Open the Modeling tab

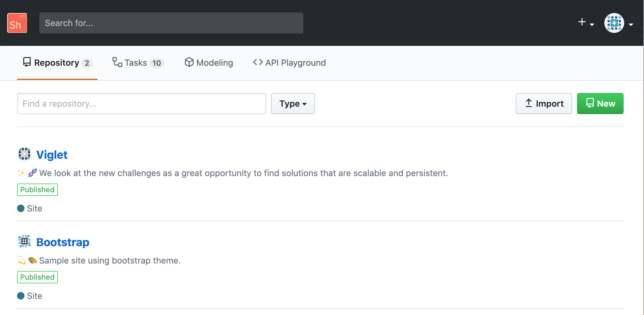click(208, 63)
